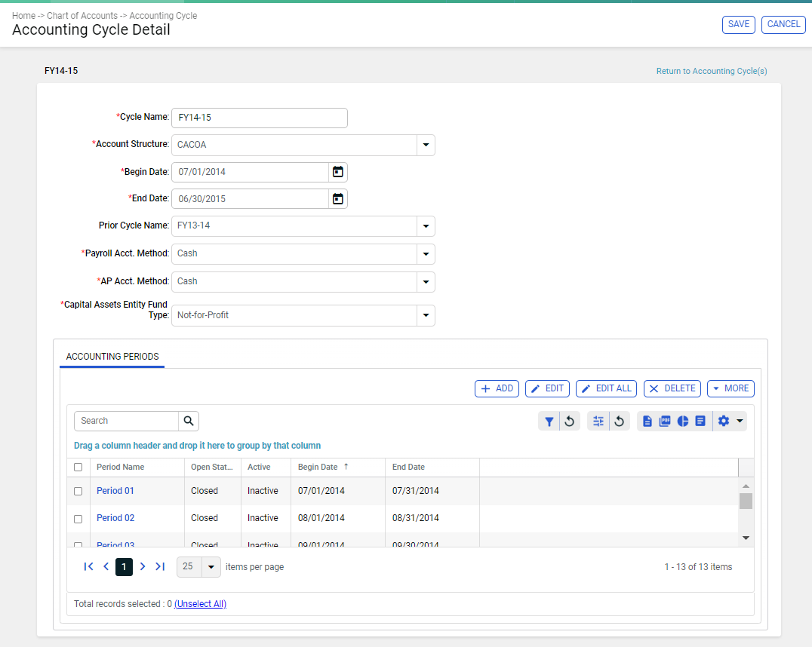
Task: Click the grid scrollbar thumb
Action: pyautogui.click(x=746, y=501)
